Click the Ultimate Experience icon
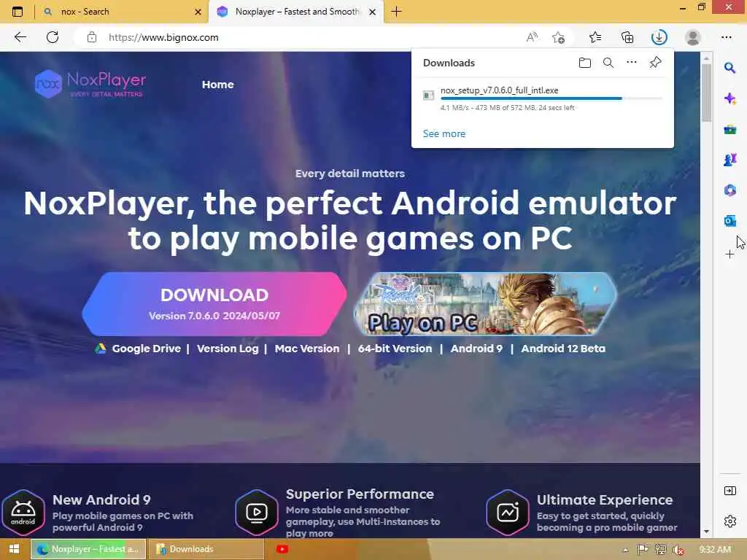The image size is (747, 560). point(508,513)
